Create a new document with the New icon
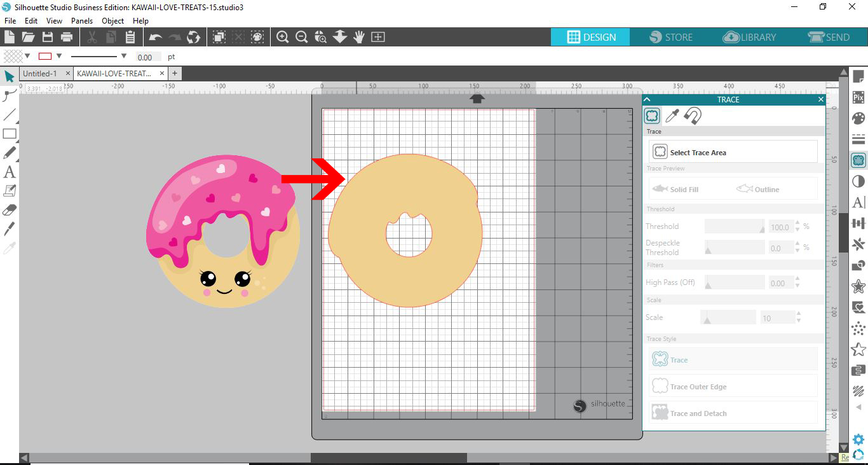868x465 pixels. (10, 37)
